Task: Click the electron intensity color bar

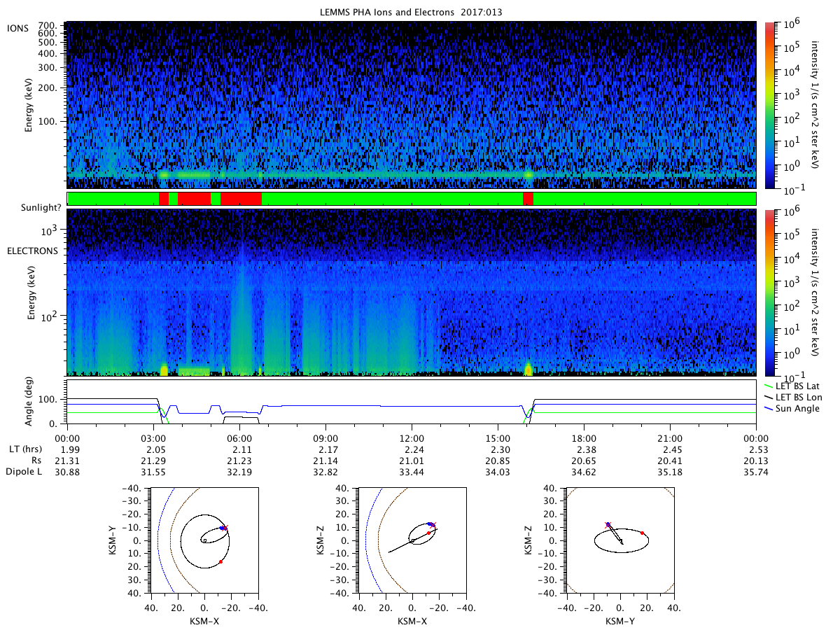Action: point(769,292)
